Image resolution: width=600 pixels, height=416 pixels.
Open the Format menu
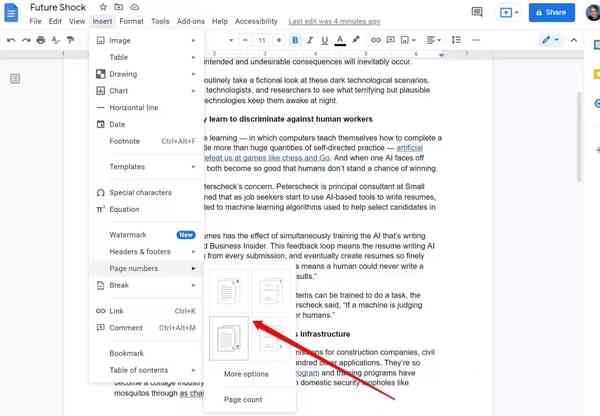132,21
